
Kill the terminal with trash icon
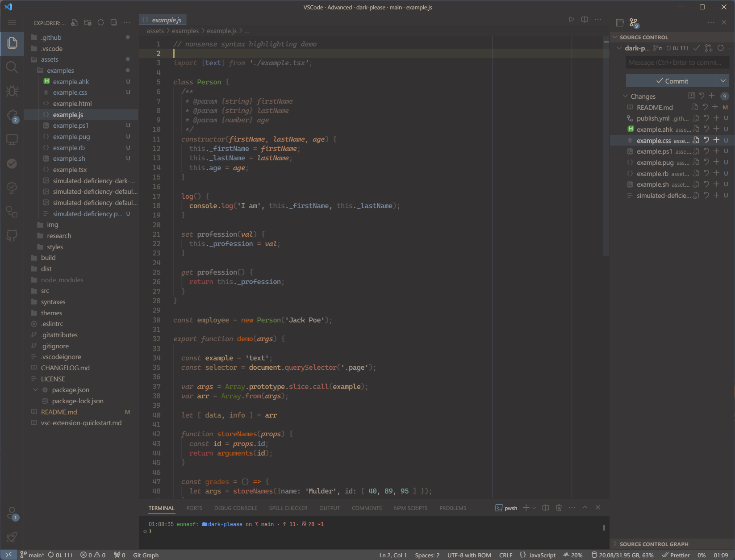pyautogui.click(x=559, y=508)
